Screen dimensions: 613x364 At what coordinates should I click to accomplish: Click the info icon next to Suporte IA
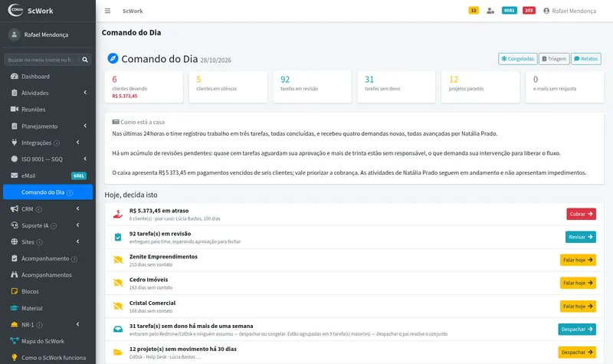point(54,226)
